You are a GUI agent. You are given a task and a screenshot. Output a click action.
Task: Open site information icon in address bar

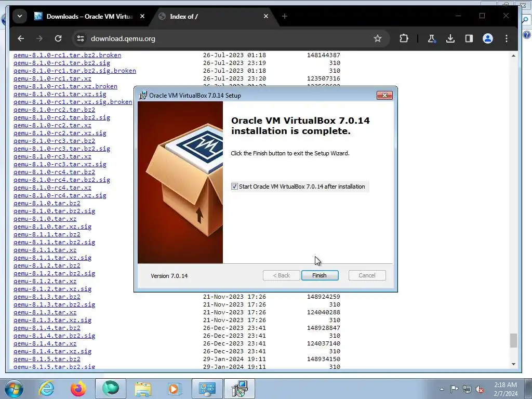click(81, 38)
